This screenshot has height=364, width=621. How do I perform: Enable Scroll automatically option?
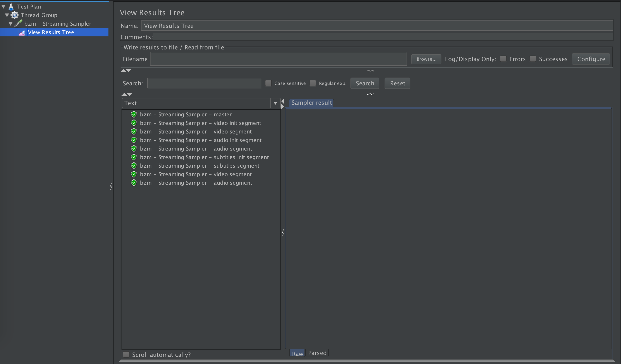click(x=126, y=354)
